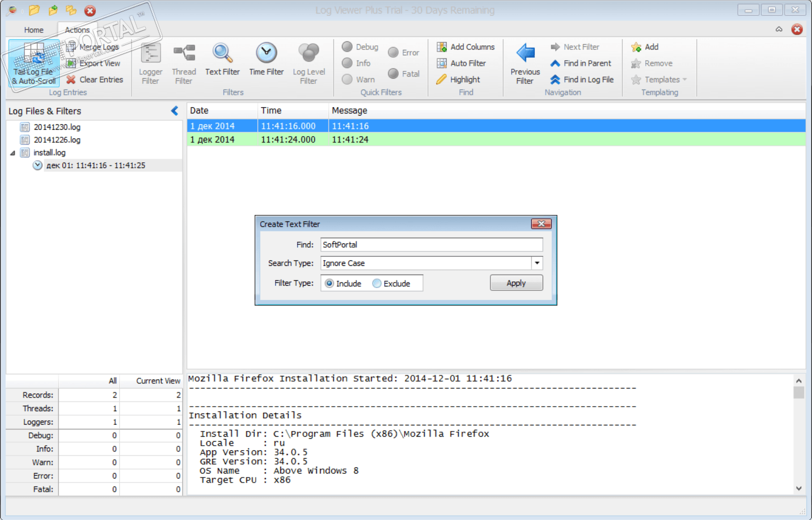The width and height of the screenshot is (812, 520).
Task: Select the 11:41:16 - 11:41:25 time filter
Action: point(96,166)
